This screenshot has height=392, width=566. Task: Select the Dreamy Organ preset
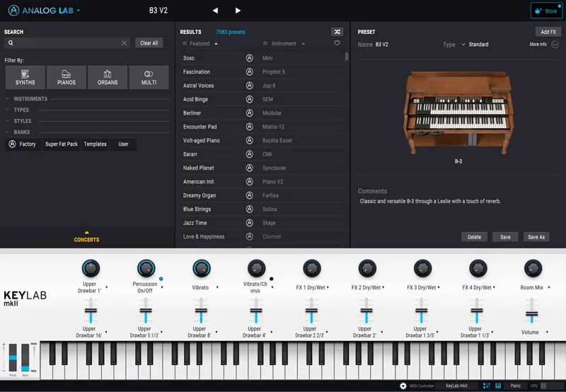tap(262, 195)
